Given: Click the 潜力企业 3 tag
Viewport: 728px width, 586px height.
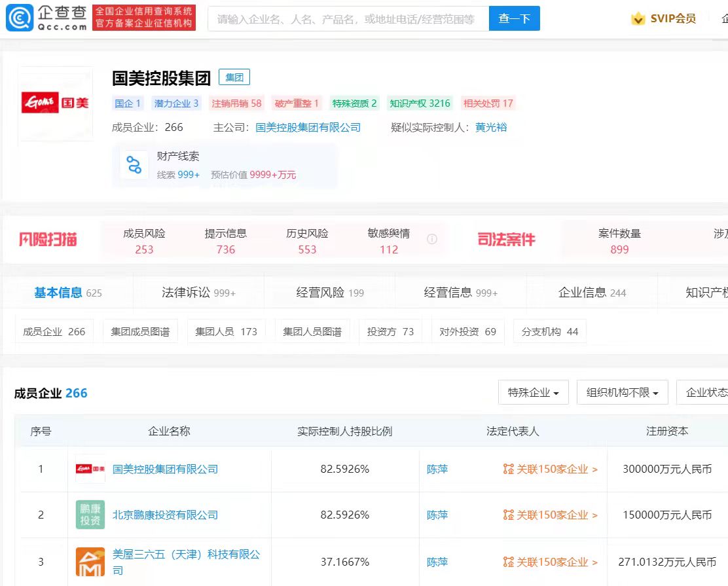Looking at the screenshot, I should (x=176, y=103).
